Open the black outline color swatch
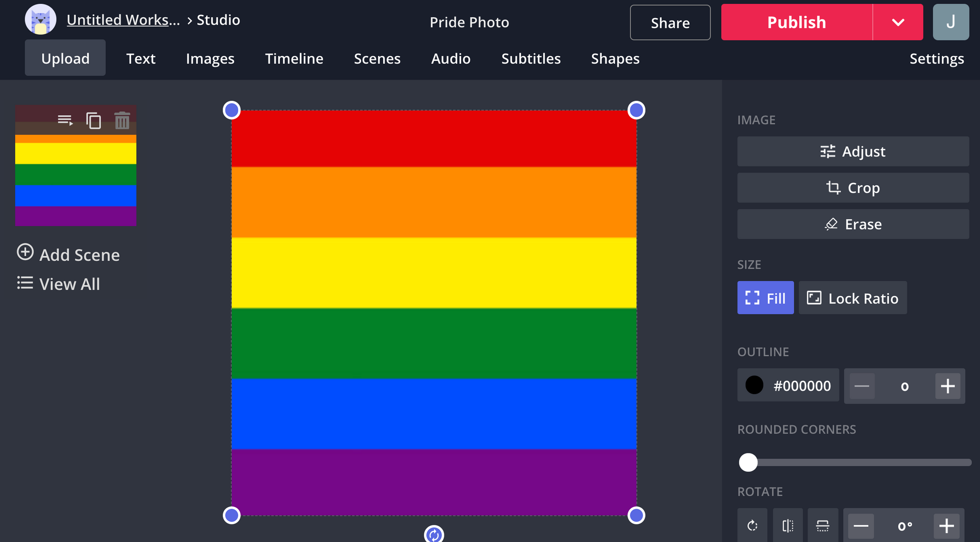The height and width of the screenshot is (542, 980). tap(754, 386)
